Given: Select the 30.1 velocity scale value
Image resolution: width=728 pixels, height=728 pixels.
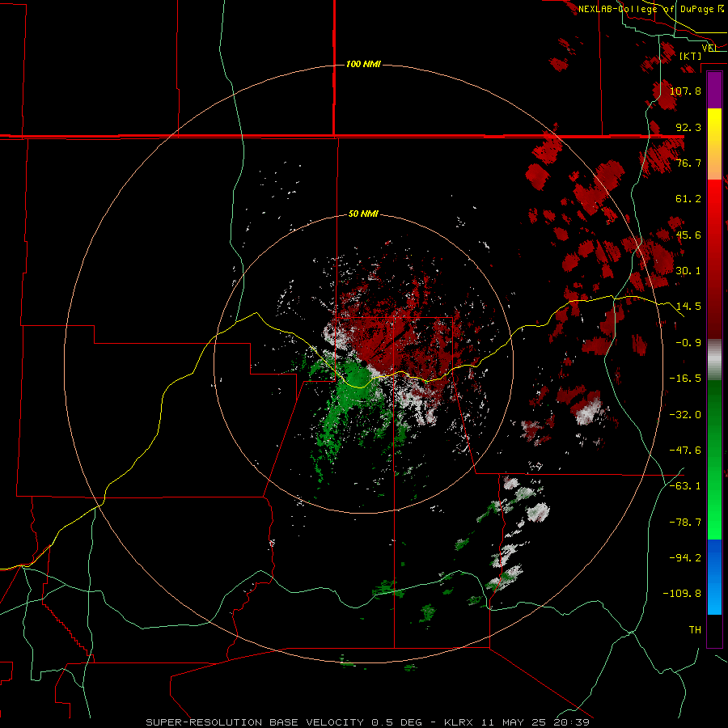Looking at the screenshot, I should (688, 271).
